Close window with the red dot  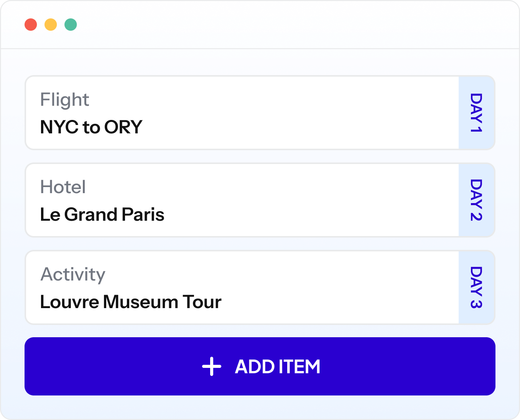31,25
